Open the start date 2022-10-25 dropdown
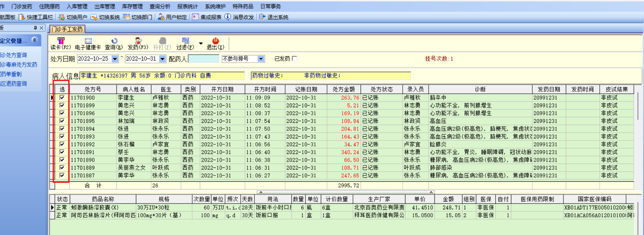This screenshot has width=644, height=235. tap(115, 59)
